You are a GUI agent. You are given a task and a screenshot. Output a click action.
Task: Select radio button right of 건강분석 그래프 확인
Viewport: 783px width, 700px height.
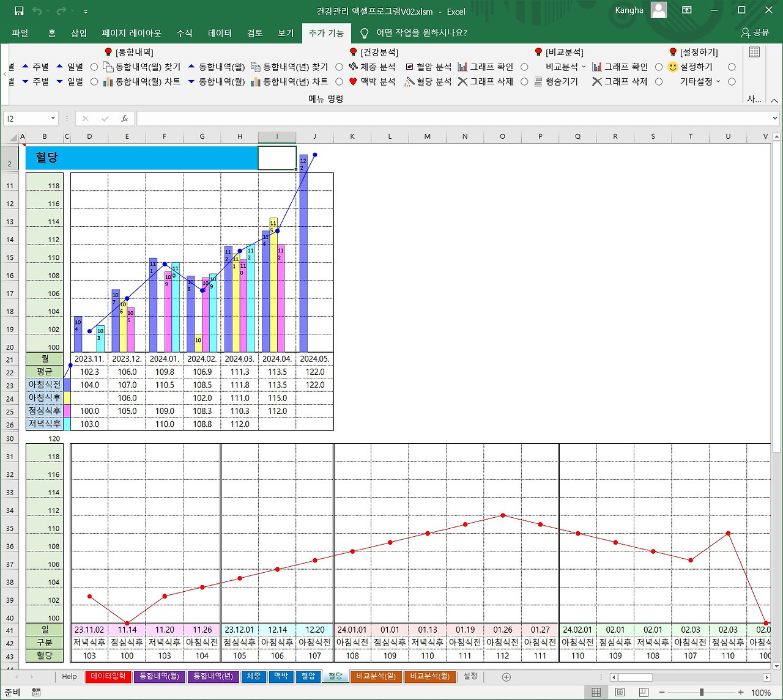524,67
